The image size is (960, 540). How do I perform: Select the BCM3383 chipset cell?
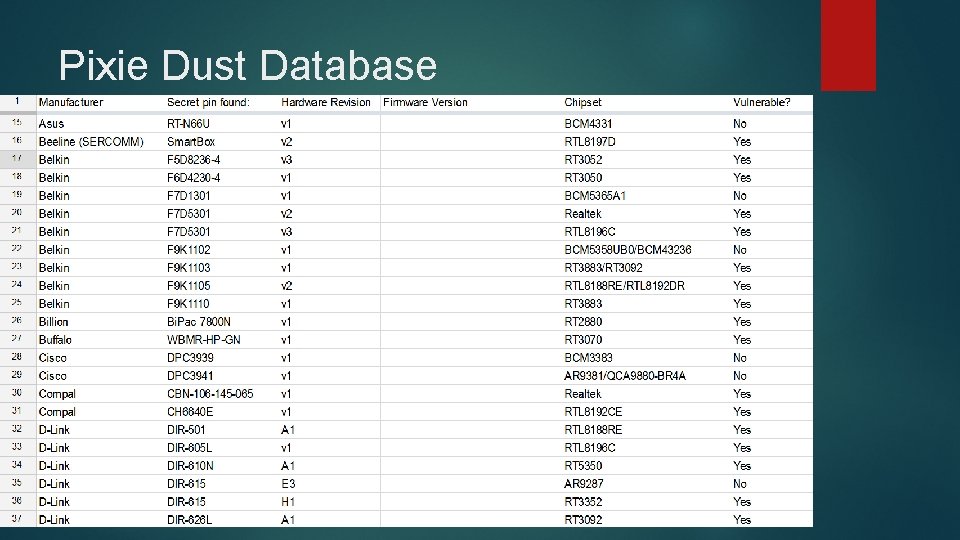pos(588,358)
